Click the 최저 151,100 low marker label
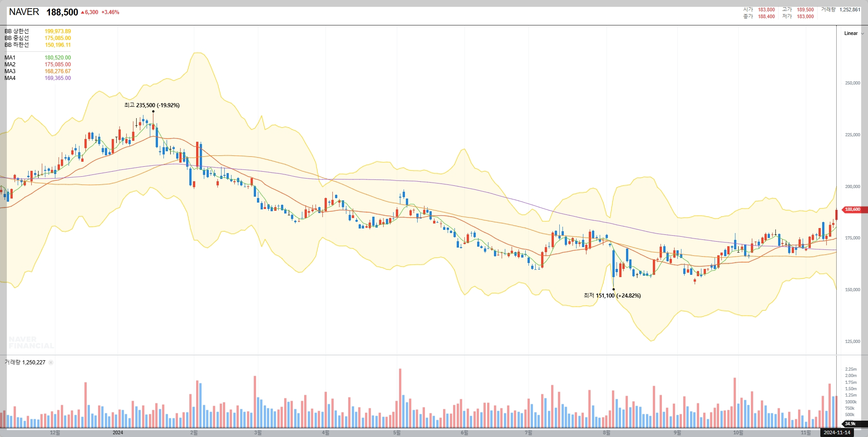The height and width of the screenshot is (437, 868). (x=612, y=296)
